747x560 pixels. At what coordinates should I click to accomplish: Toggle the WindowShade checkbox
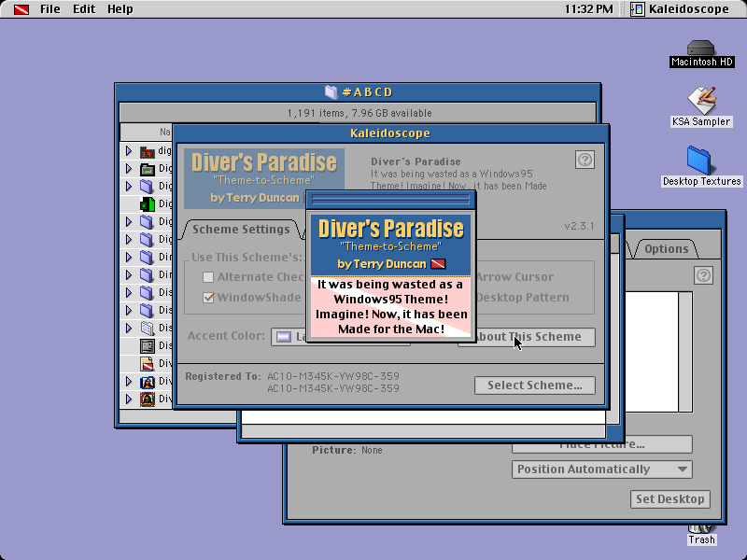point(208,298)
